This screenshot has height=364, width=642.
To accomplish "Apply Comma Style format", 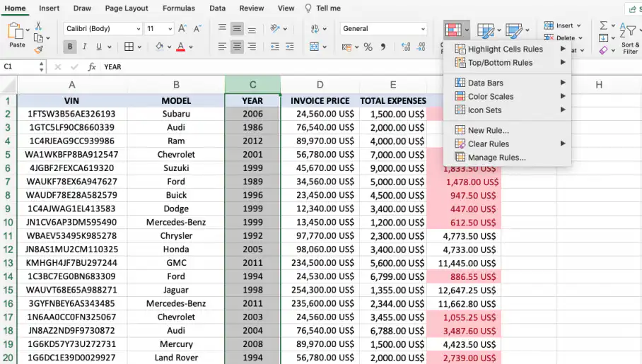I will click(383, 47).
